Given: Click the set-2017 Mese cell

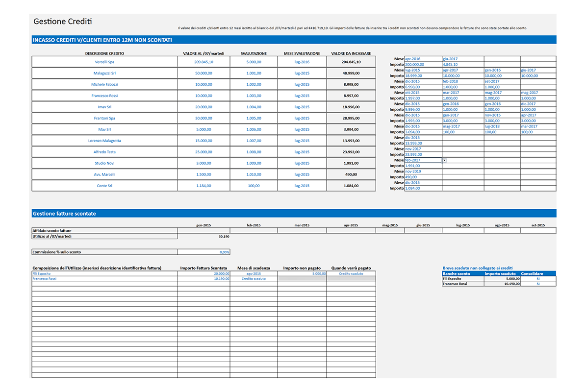Looking at the screenshot, I should (502, 81).
